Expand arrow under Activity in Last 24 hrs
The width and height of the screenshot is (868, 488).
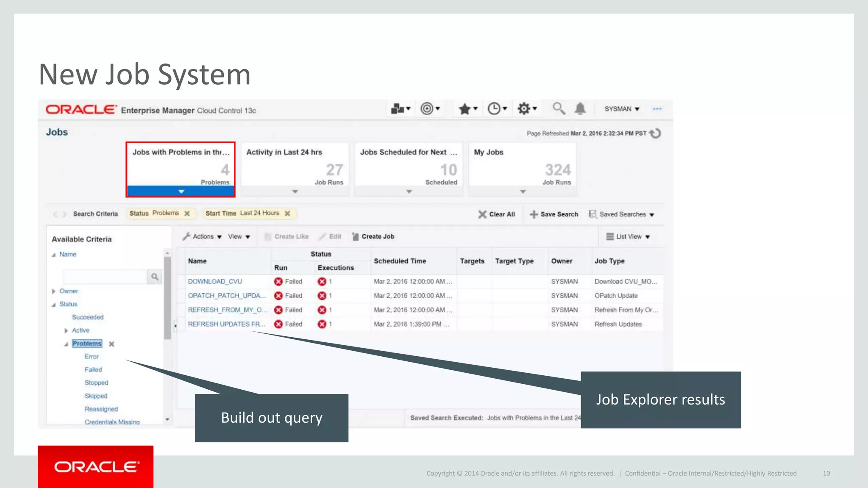point(295,191)
